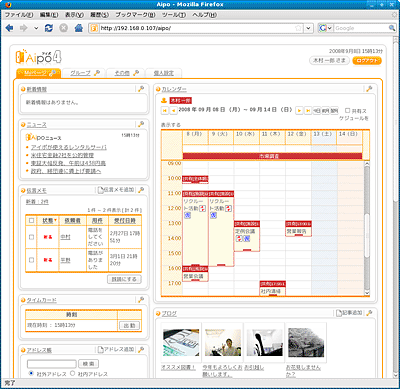Viewport: 400px width, 389px height.
Task: Click the orange ログアウト button
Action: 367,61
